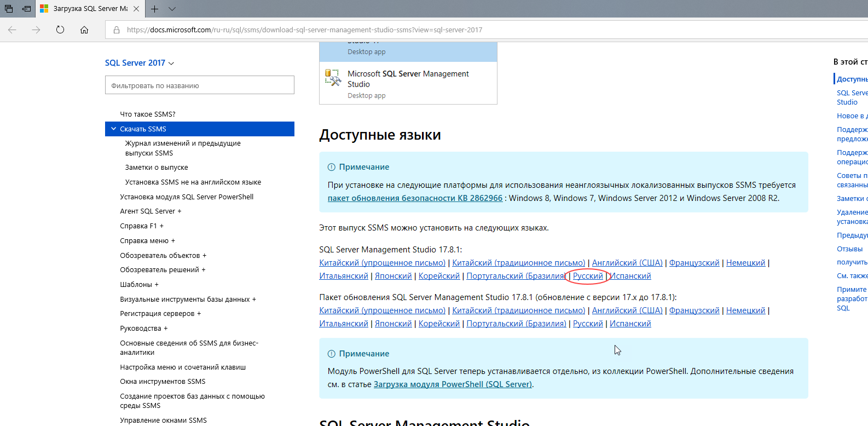Click Китайский (упрощенное письмо) under SSMS 17.8.1
This screenshot has height=426, width=868.
coord(383,263)
